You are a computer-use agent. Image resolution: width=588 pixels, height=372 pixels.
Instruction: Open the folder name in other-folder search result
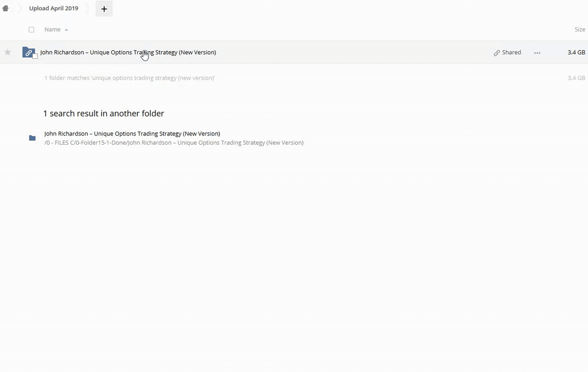[132, 133]
